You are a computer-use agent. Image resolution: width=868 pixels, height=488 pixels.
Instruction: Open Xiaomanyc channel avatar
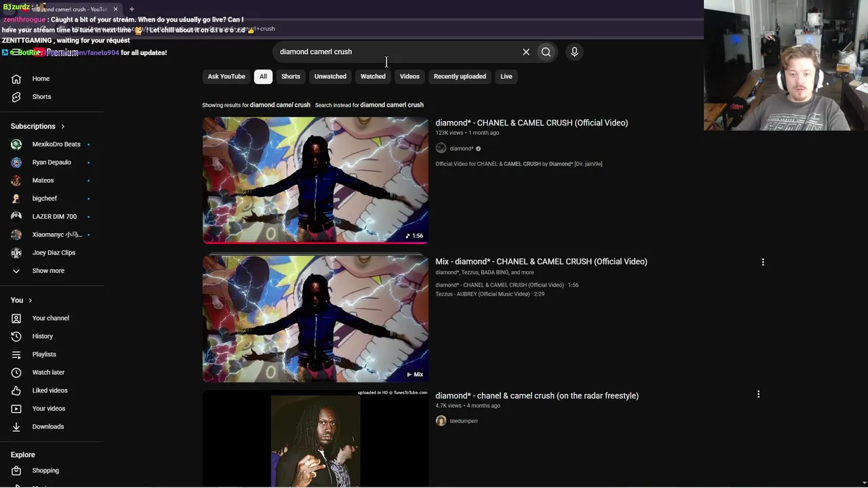coord(16,235)
